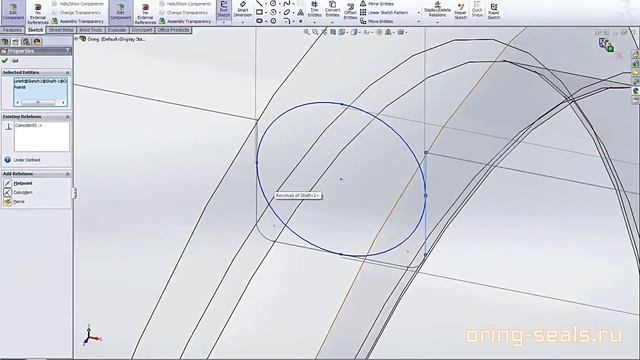Select the Circle sketch tool
640x360 pixels.
coord(273,3)
